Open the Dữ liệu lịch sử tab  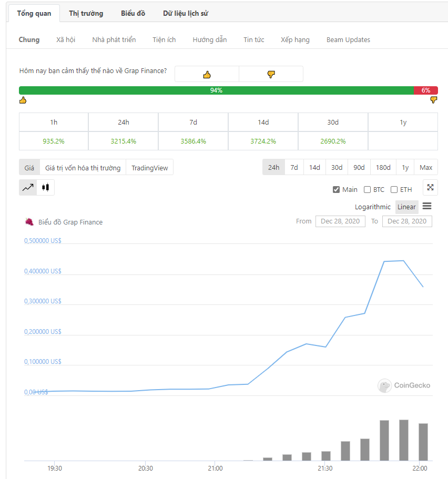(186, 13)
